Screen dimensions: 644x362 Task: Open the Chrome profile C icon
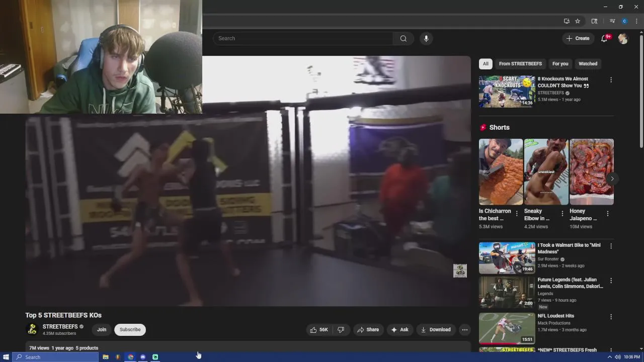[x=624, y=21]
